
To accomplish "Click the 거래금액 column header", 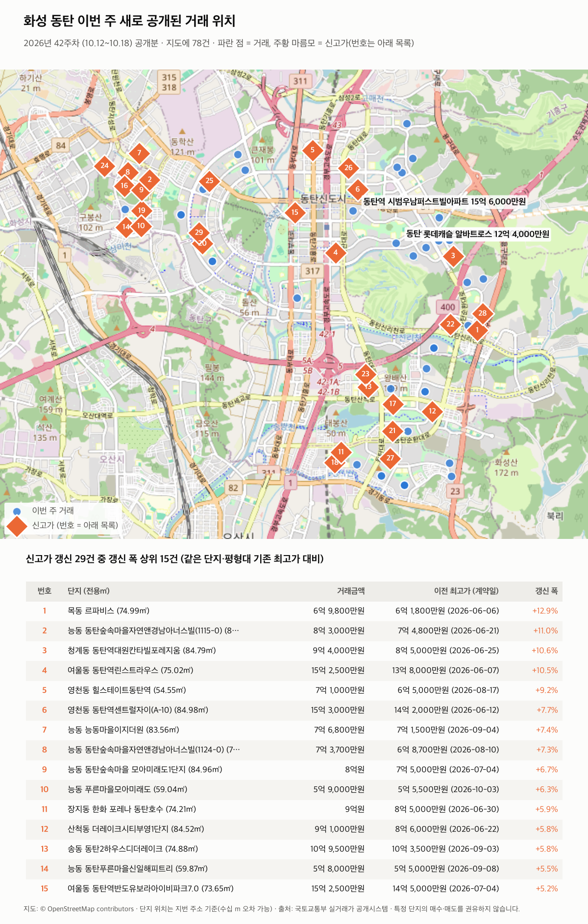I will [x=351, y=591].
